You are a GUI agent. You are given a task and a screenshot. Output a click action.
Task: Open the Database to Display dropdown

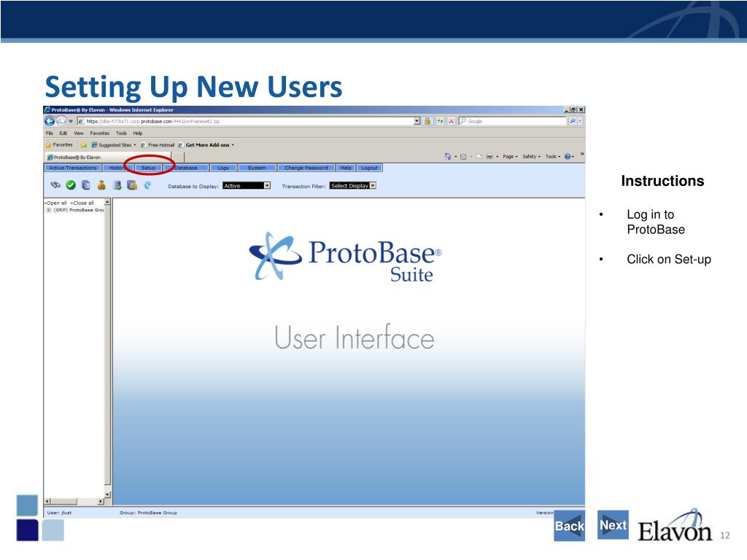247,186
